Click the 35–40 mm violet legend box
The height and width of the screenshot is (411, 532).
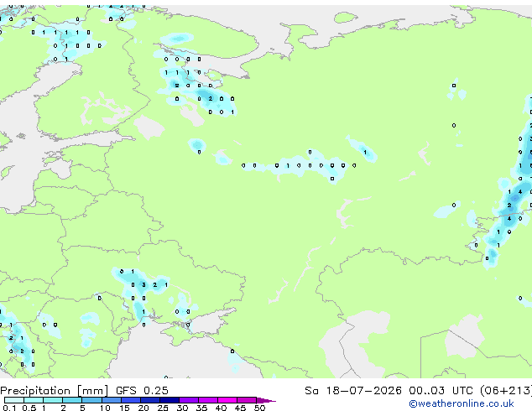point(208,400)
